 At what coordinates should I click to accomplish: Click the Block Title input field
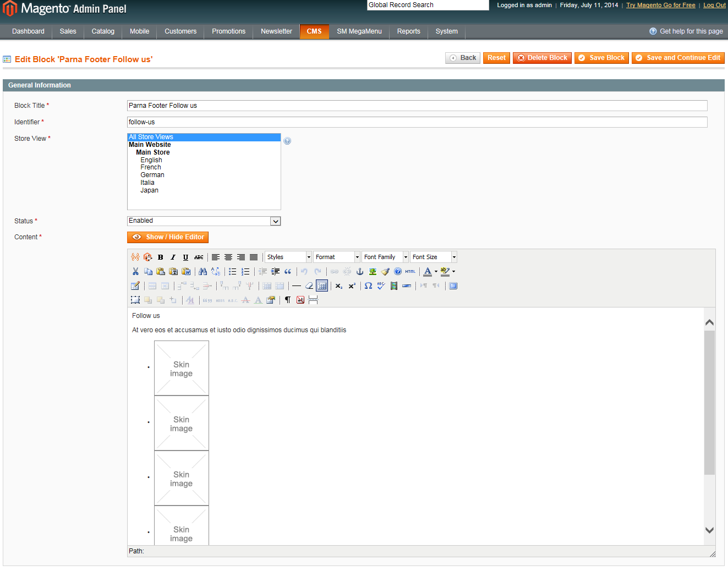click(417, 106)
